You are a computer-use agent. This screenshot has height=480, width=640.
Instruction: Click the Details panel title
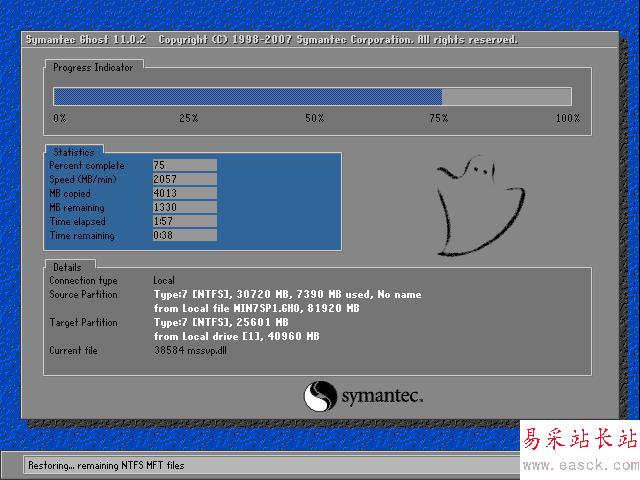(67, 267)
